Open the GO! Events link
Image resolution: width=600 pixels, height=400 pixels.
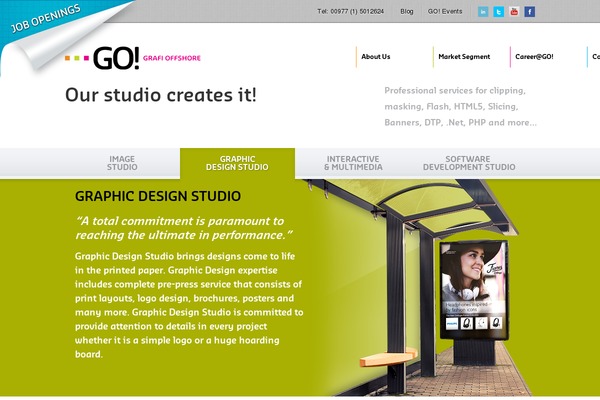(445, 11)
